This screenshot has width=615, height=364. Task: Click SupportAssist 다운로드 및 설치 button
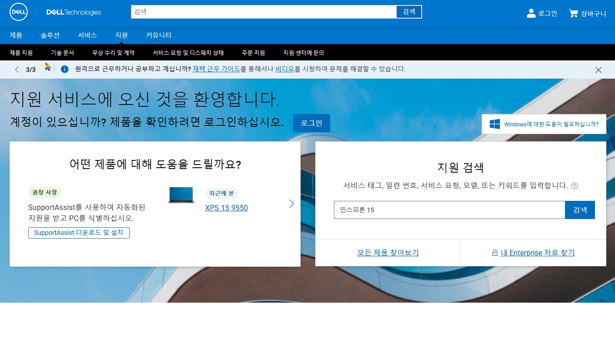point(79,233)
